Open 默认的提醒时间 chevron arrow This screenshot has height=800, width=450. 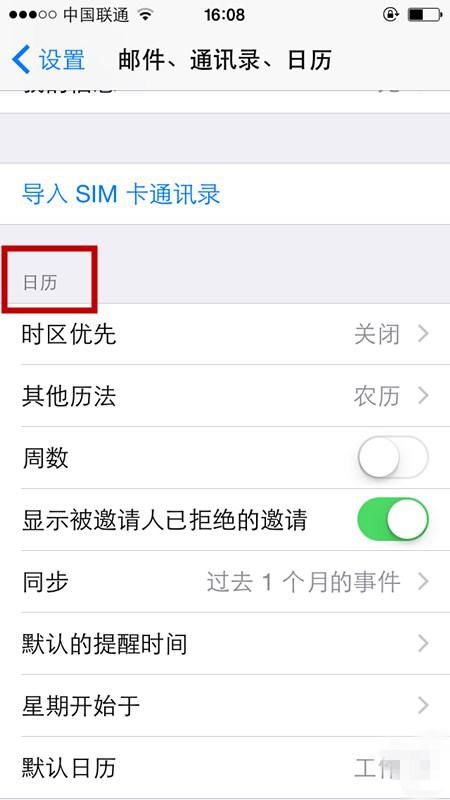423,643
